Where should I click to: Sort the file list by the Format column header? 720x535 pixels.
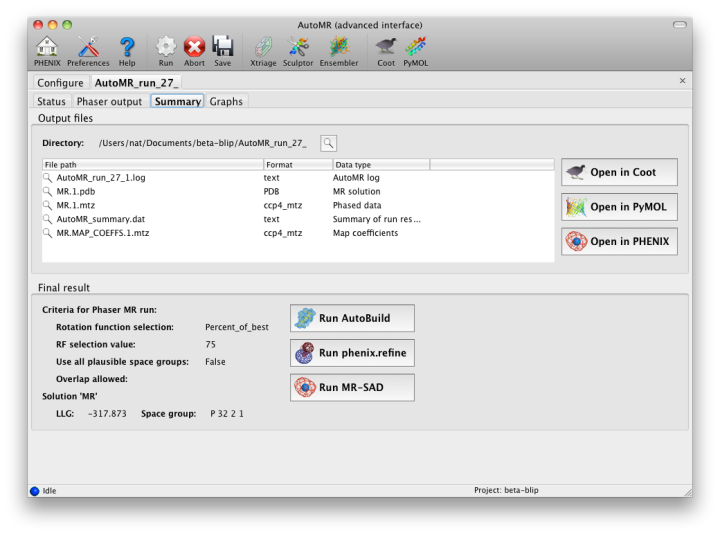click(297, 164)
